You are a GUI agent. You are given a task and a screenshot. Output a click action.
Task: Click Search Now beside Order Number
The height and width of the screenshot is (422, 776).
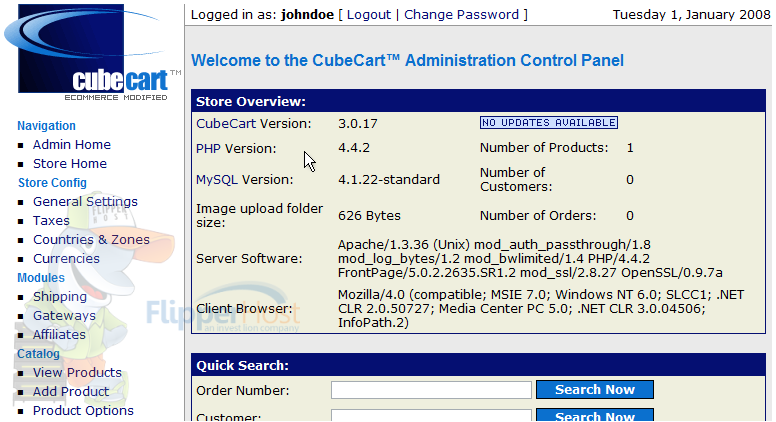coord(595,390)
